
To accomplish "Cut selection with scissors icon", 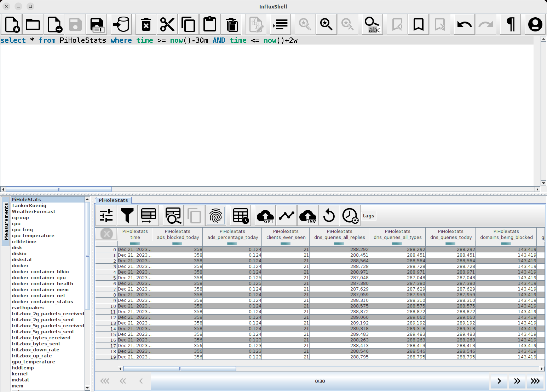I will [167, 24].
